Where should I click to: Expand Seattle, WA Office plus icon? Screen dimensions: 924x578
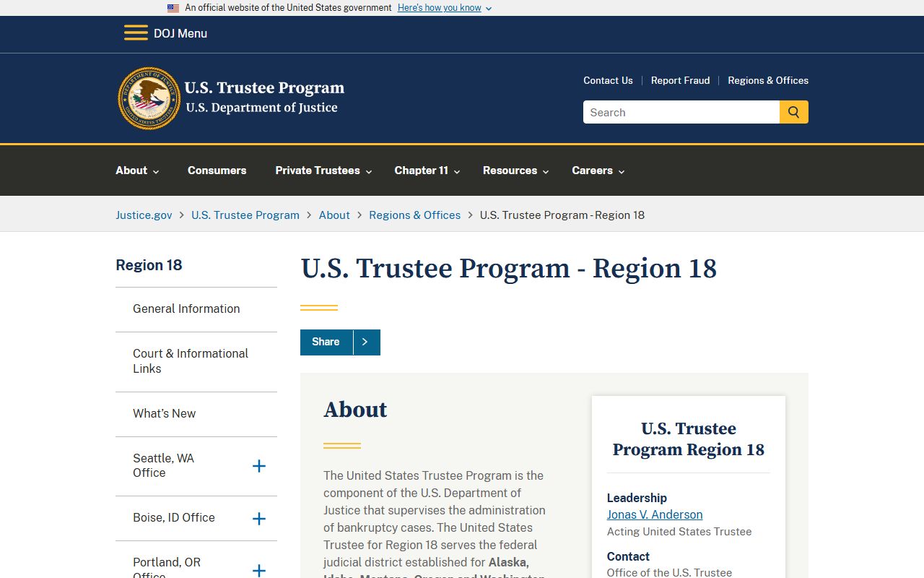pos(259,466)
